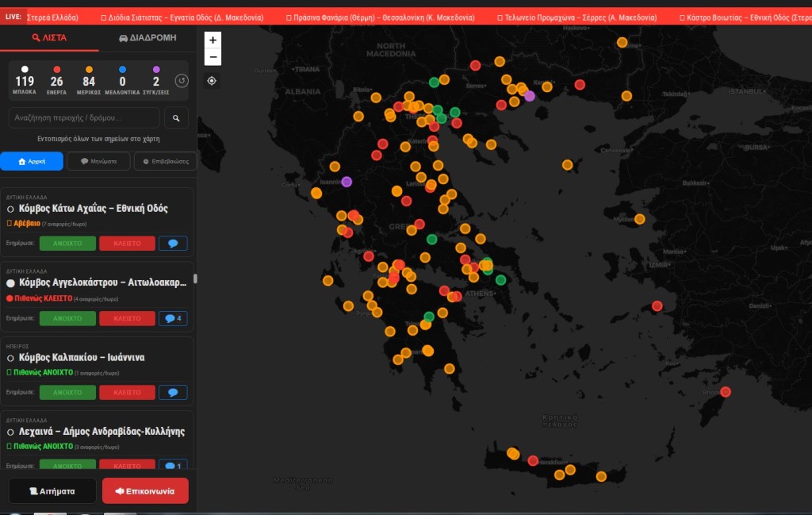Open the Μηνύματα section

[98, 161]
